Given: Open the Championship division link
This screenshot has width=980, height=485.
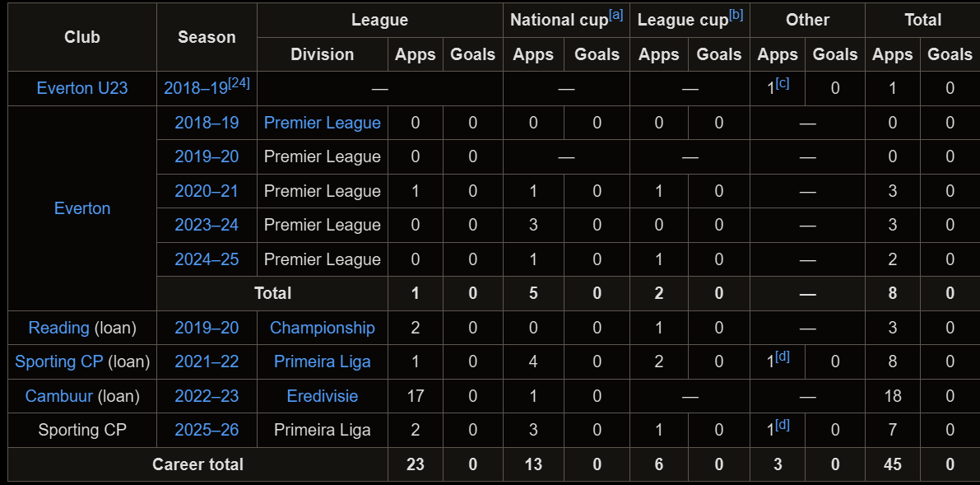Looking at the screenshot, I should point(322,328).
